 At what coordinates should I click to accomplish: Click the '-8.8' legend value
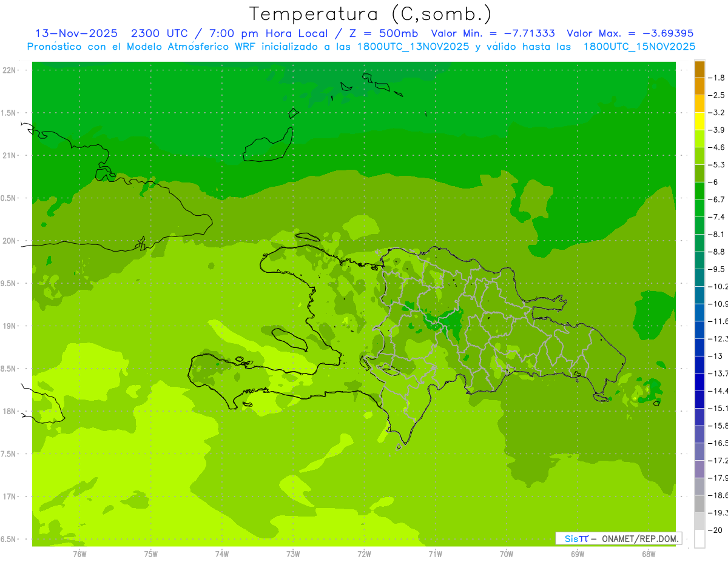[x=717, y=252]
